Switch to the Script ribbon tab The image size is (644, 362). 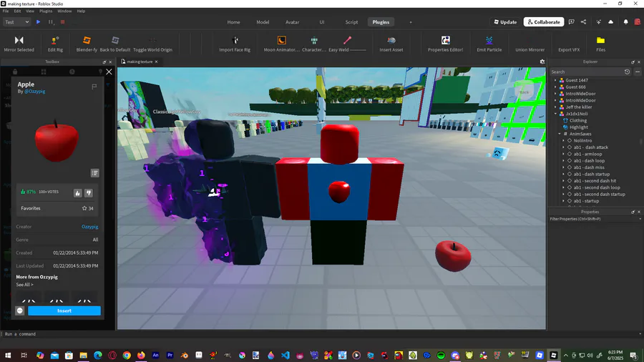[x=351, y=22]
